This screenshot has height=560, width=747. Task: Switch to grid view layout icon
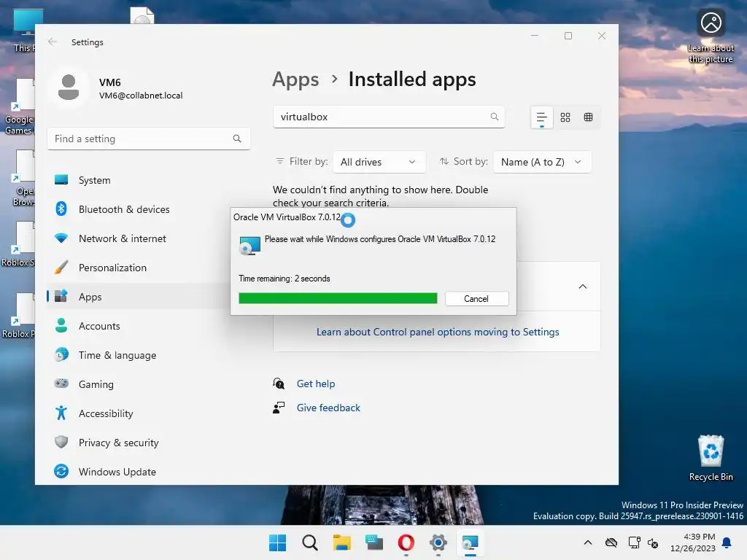coord(565,117)
